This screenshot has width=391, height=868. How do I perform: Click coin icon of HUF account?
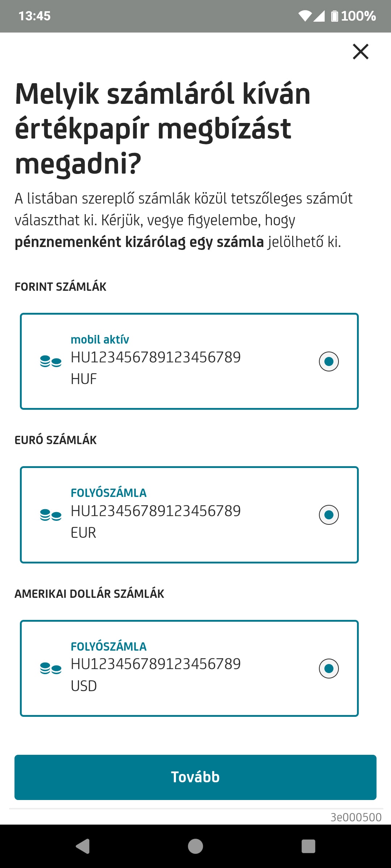51,361
